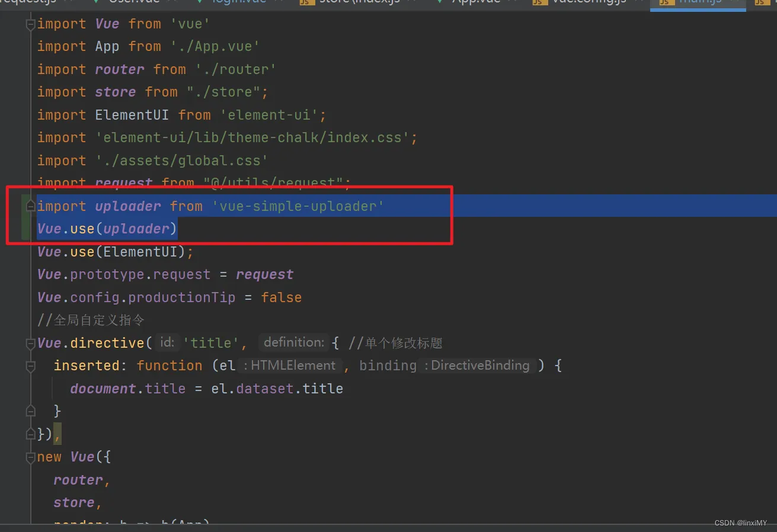Click 'ElementUI' inside Vue.use(ElementUI)
Screen dimensions: 777x532
[140, 252]
